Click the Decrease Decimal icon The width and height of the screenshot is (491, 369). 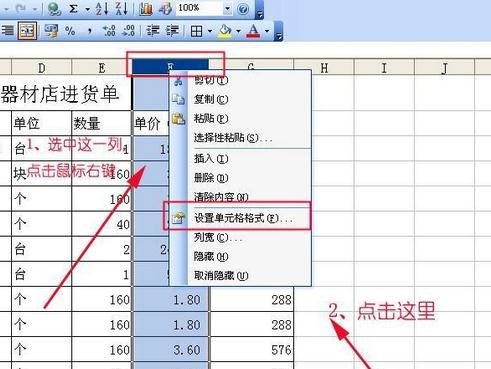pyautogui.click(x=129, y=31)
